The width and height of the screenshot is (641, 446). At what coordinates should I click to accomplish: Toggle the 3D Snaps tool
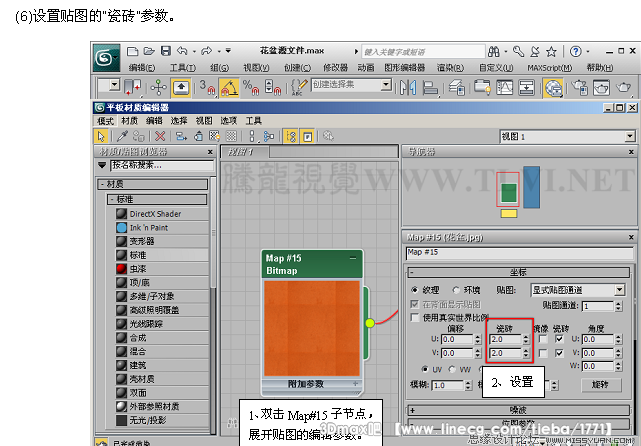coord(207,87)
